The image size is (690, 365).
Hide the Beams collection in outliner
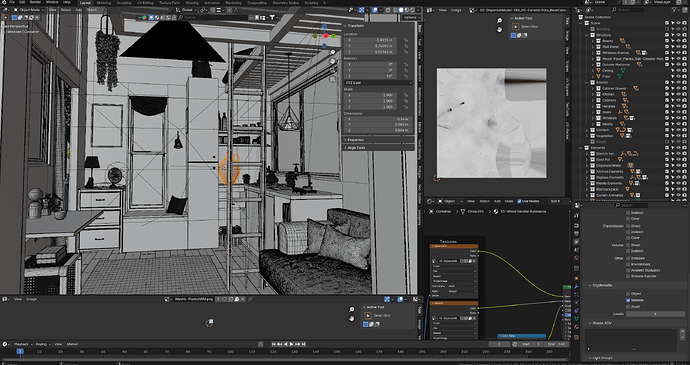tap(679, 41)
